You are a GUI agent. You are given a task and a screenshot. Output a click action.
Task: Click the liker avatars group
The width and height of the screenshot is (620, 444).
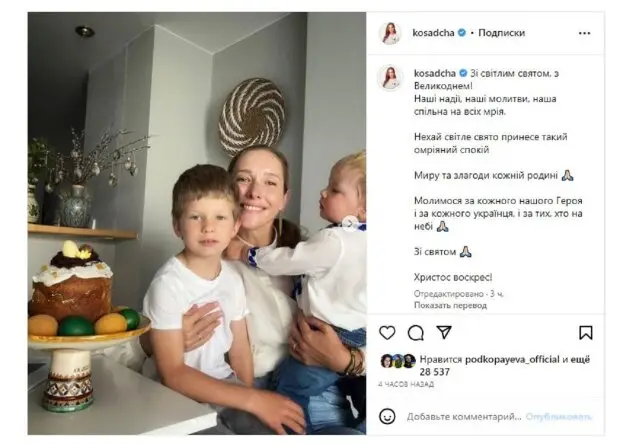[398, 361]
